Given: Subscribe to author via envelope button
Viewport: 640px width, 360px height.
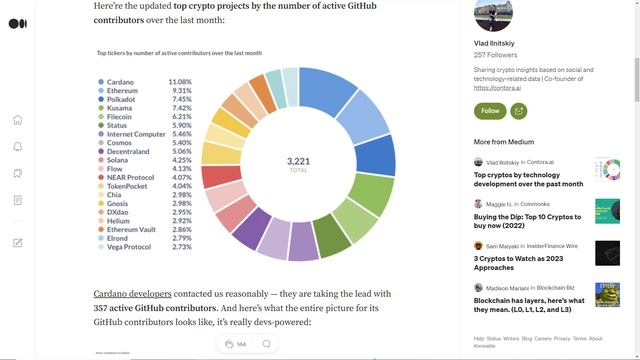Looking at the screenshot, I should pos(519,111).
